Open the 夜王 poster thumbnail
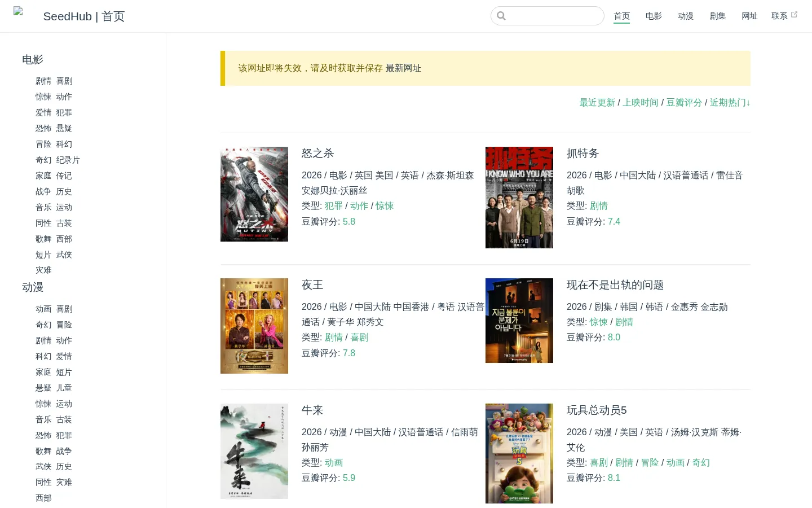Viewport: 812px width, 508px height. 254,326
